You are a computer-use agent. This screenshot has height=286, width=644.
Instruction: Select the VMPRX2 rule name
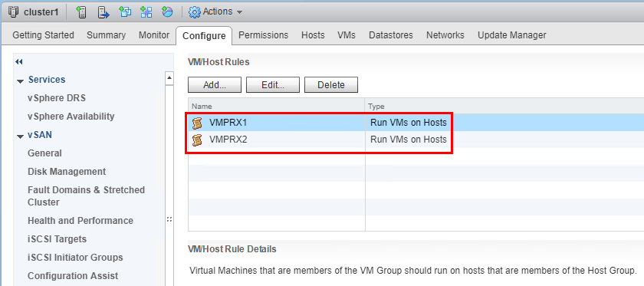tap(228, 140)
